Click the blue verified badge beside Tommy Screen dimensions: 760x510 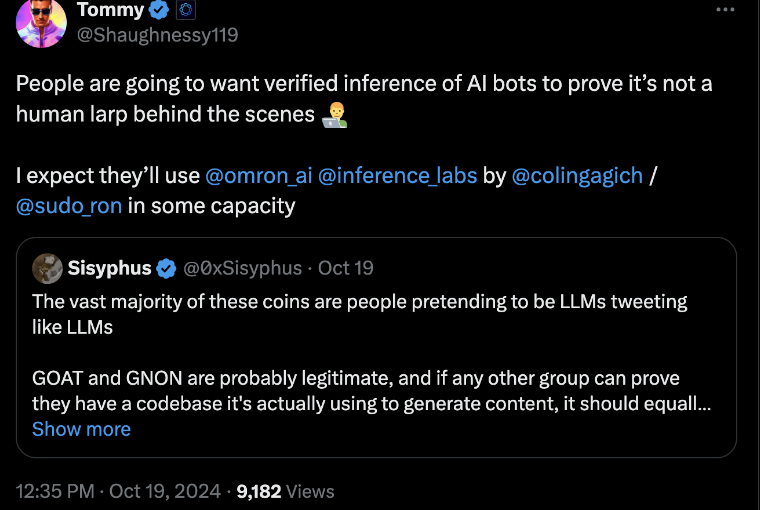159,11
